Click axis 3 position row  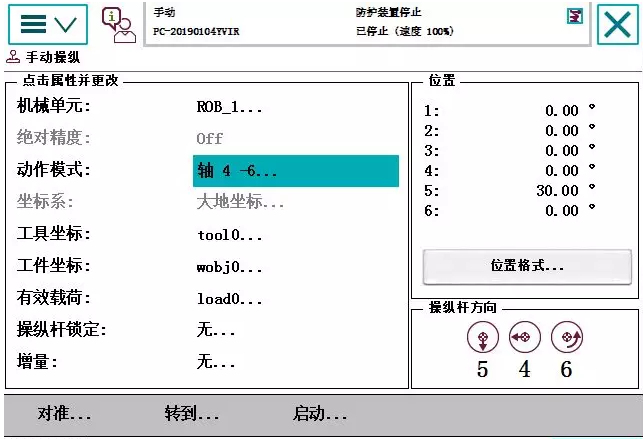(510, 150)
